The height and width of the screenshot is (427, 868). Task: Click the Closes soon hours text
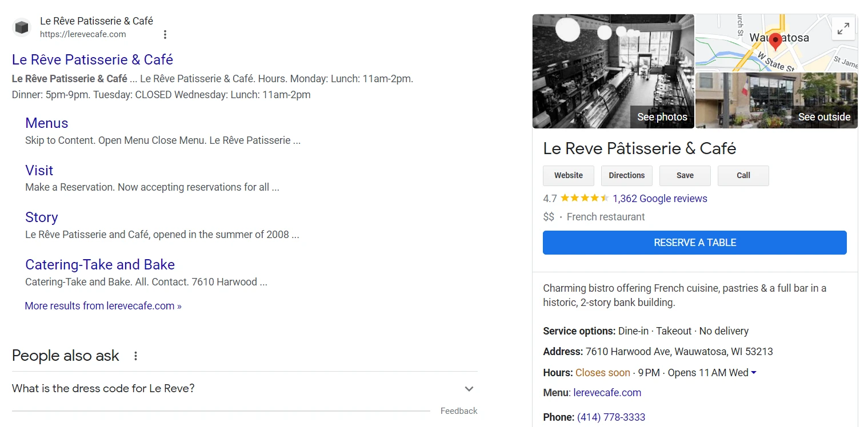[603, 373]
